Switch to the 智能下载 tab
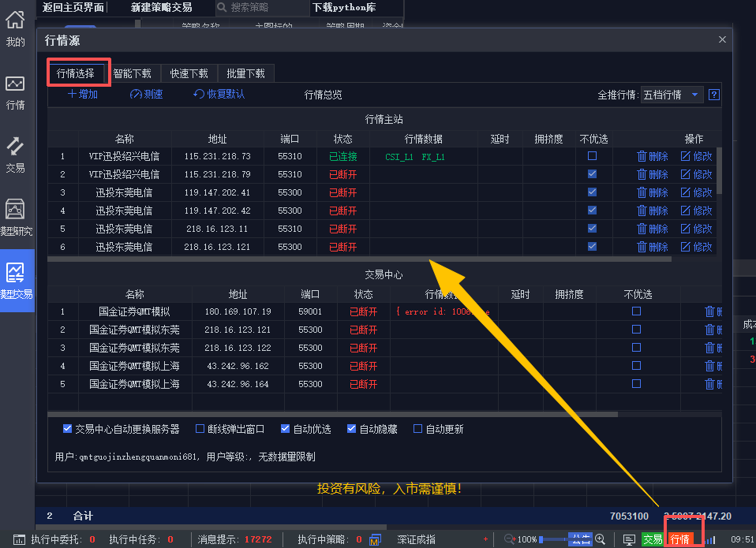 (132, 73)
